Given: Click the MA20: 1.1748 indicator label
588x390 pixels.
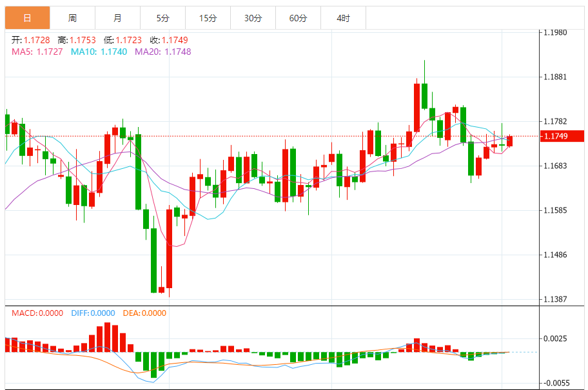Looking at the screenshot, I should [162, 52].
